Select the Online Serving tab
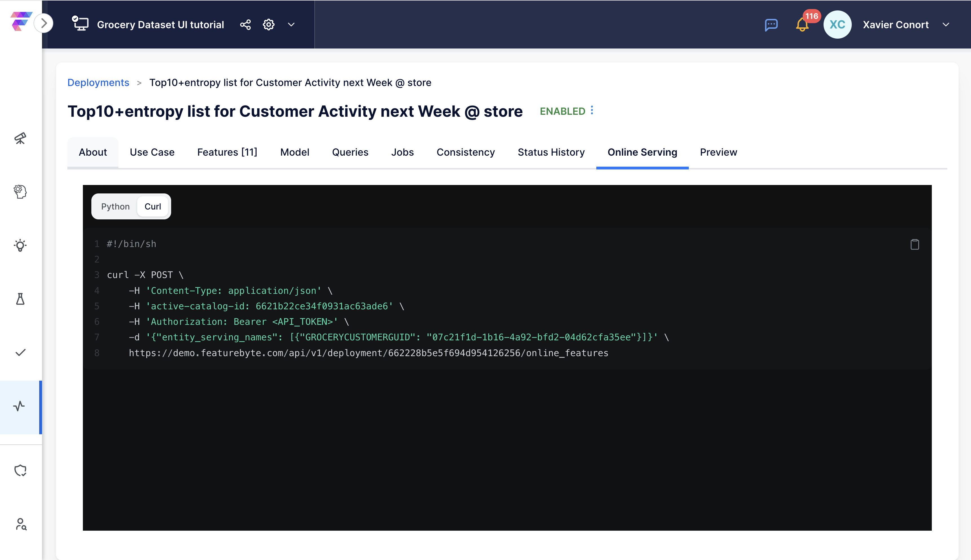Image resolution: width=971 pixels, height=560 pixels. [x=642, y=152]
